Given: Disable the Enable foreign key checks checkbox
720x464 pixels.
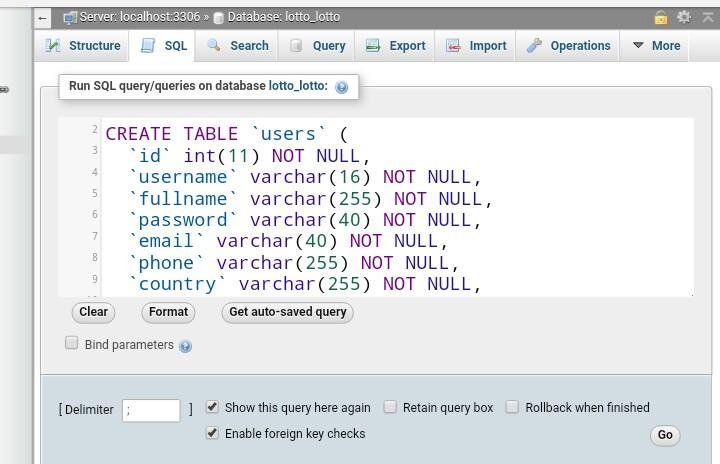Looking at the screenshot, I should 212,433.
